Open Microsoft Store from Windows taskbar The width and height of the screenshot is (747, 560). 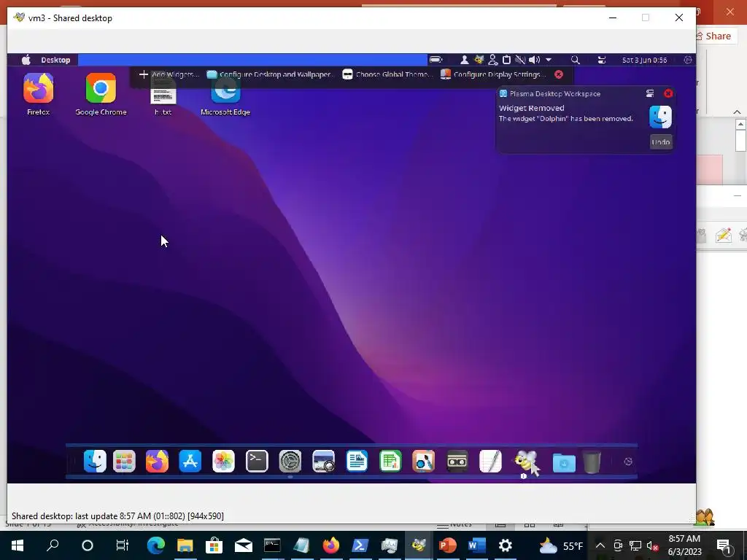[x=214, y=545]
